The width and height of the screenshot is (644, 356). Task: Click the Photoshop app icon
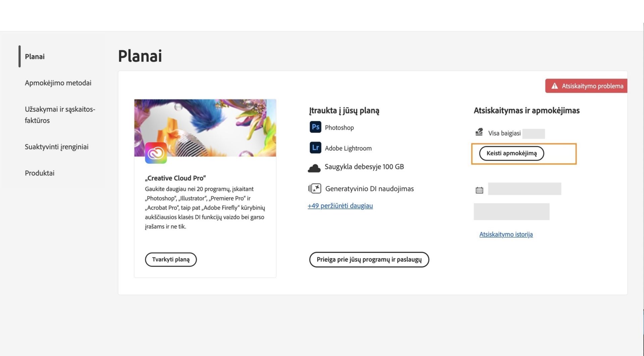(315, 127)
